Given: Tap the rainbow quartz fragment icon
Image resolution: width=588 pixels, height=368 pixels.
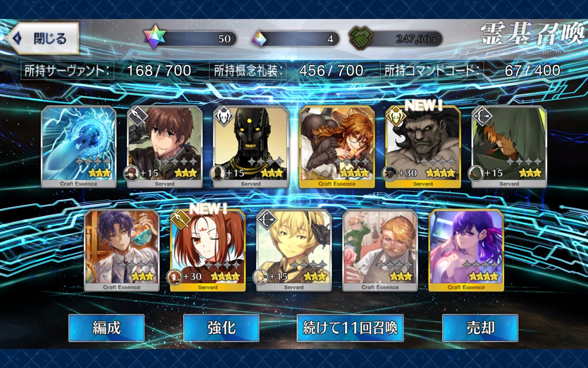Looking at the screenshot, I should (x=259, y=39).
